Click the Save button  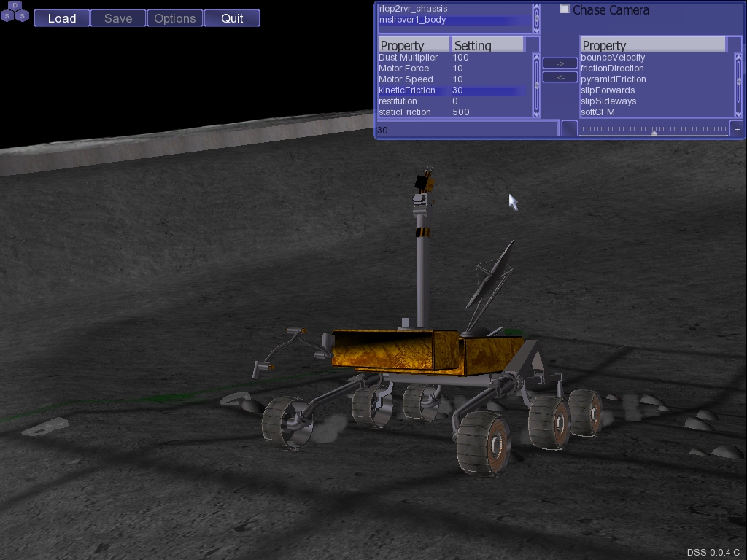[118, 18]
